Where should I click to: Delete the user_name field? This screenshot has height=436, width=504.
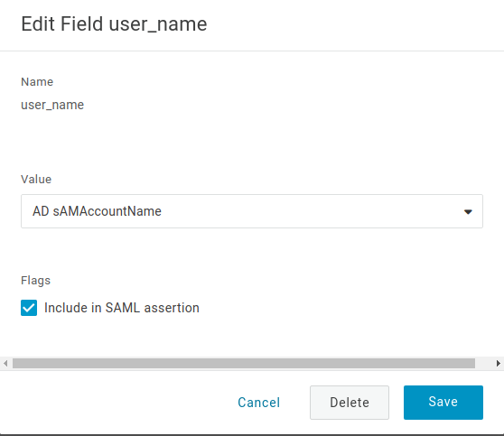coord(350,403)
